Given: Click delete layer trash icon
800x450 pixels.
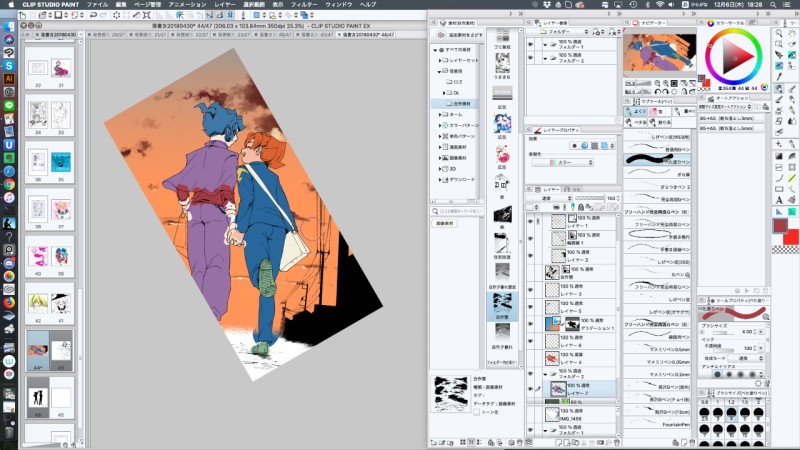Looking at the screenshot, I should pyautogui.click(x=616, y=442).
